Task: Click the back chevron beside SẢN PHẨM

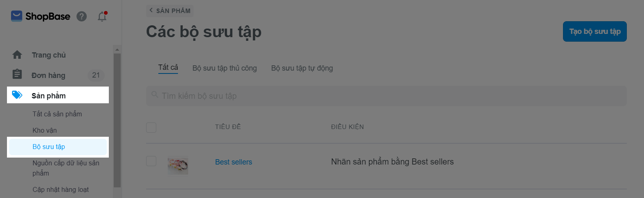Action: [151, 10]
